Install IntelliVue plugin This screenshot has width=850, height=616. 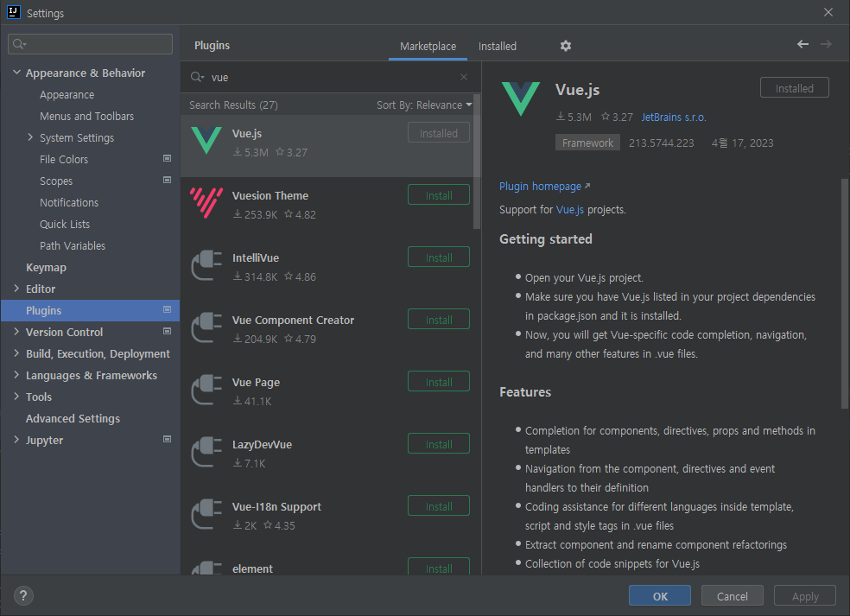439,257
